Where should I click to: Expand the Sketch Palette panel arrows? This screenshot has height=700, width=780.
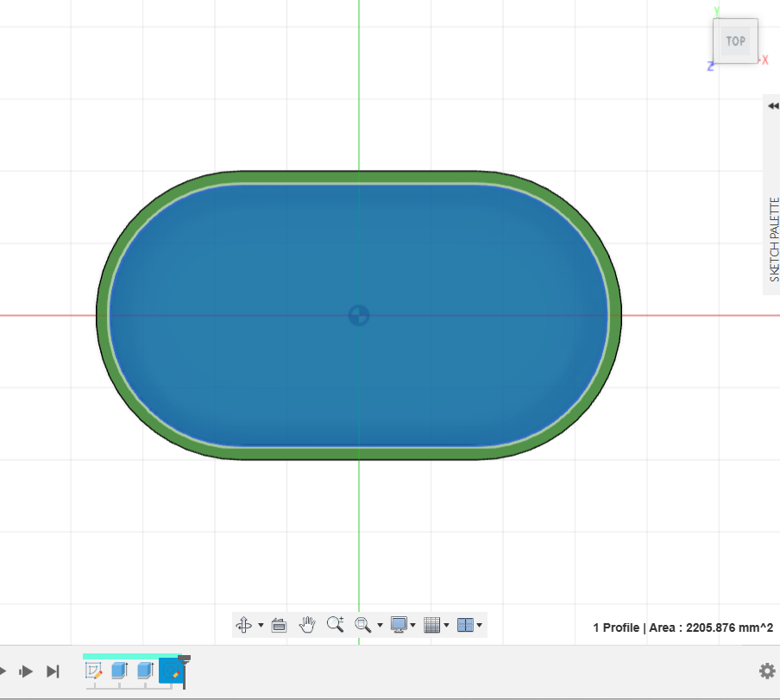pos(773,105)
